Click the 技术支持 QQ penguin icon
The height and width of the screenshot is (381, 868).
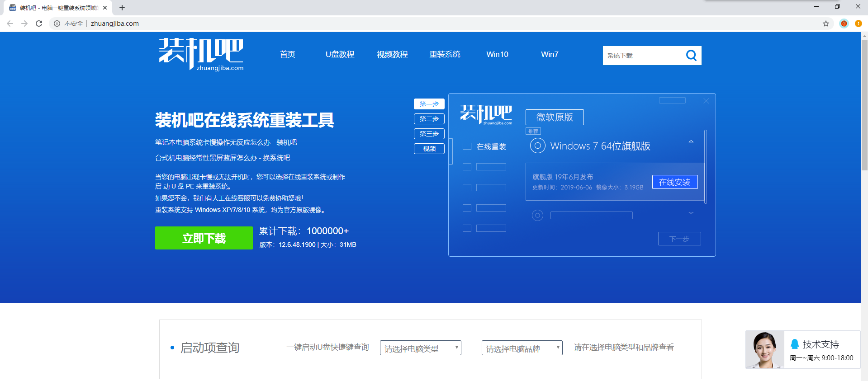pyautogui.click(x=794, y=344)
